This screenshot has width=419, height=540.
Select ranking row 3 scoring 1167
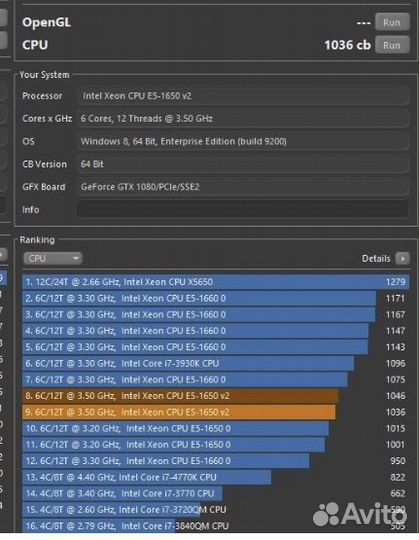click(216, 314)
